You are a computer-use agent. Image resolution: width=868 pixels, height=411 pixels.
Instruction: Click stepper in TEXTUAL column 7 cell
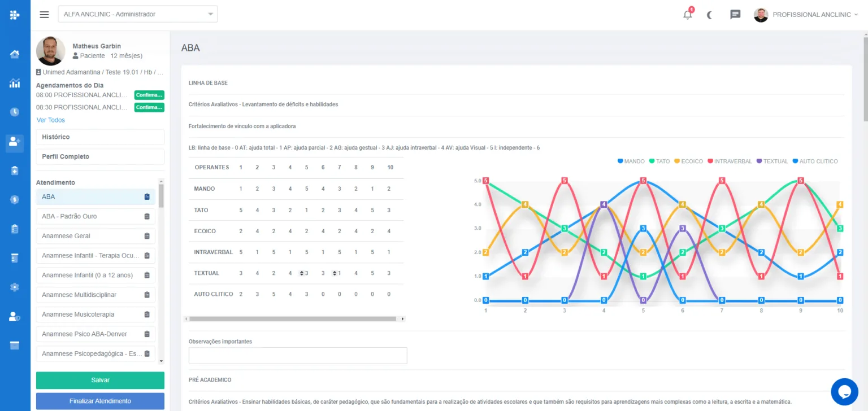335,273
